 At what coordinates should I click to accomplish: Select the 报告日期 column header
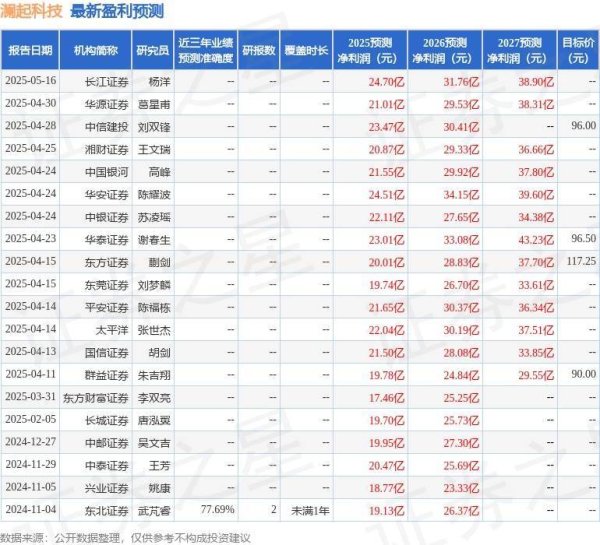click(30, 51)
